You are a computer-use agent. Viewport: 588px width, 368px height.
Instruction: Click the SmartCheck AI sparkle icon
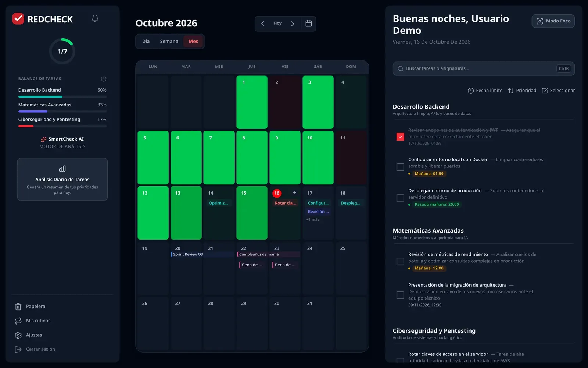click(x=44, y=139)
